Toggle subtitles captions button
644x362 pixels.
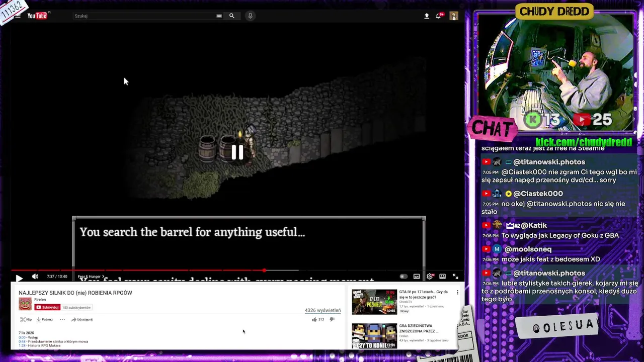click(417, 277)
